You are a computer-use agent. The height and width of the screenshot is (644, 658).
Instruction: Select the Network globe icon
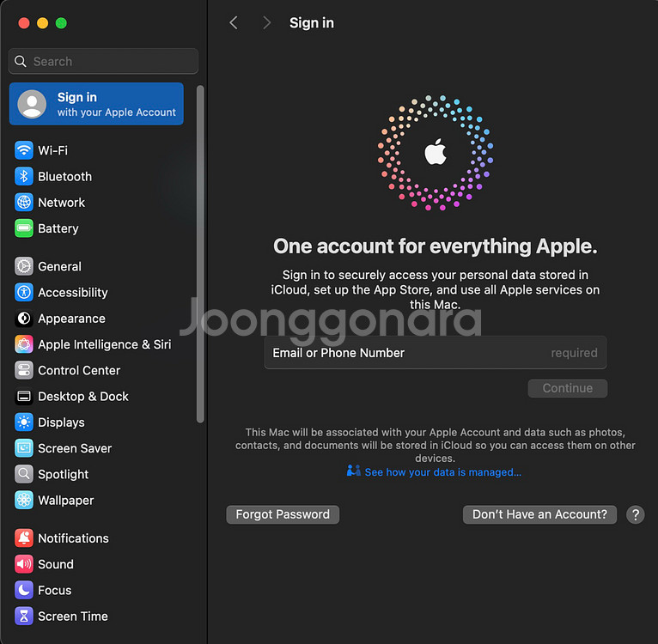click(24, 203)
